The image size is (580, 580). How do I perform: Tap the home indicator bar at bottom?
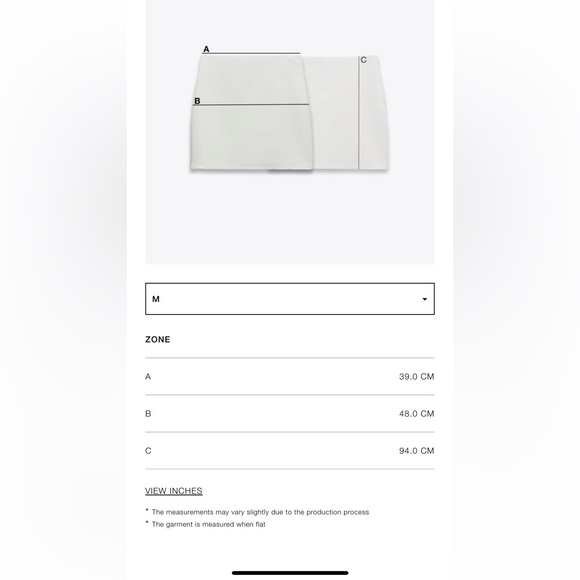pos(290,573)
